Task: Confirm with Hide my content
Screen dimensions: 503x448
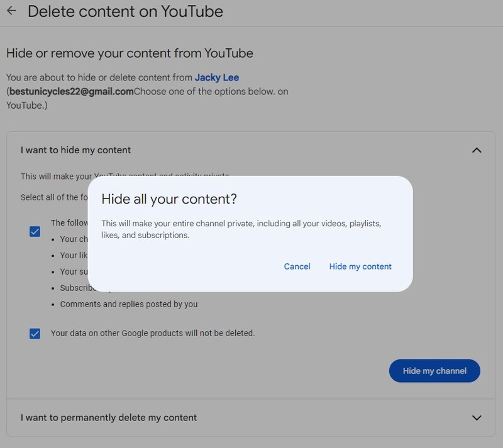Action: point(360,266)
